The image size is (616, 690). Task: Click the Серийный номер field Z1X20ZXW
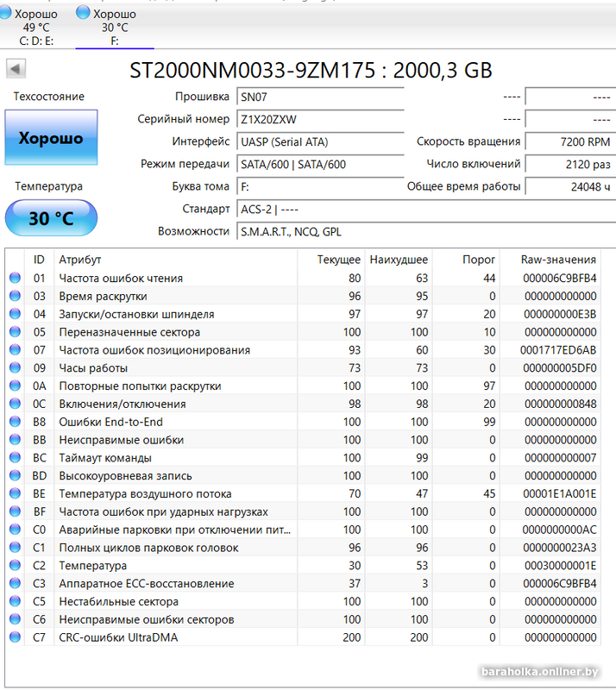319,119
